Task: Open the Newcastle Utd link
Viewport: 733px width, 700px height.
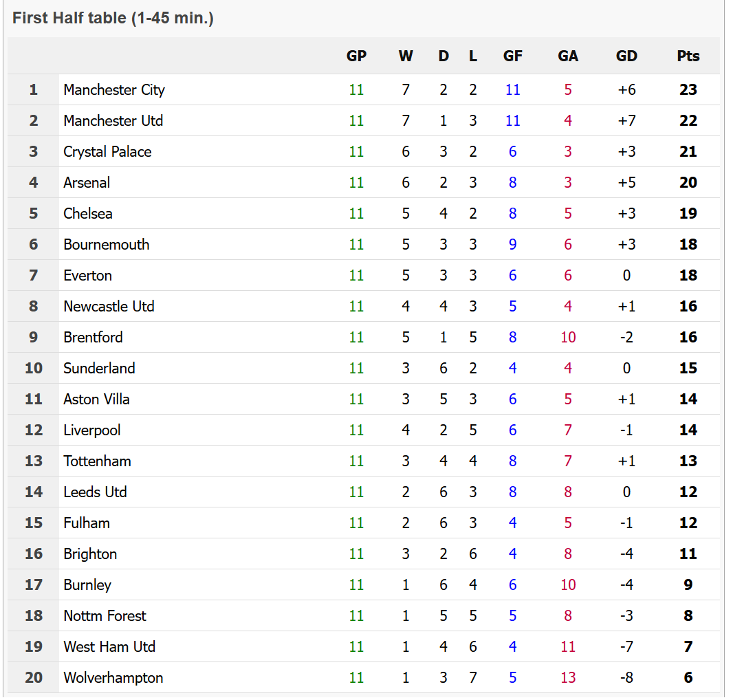Action: (109, 306)
